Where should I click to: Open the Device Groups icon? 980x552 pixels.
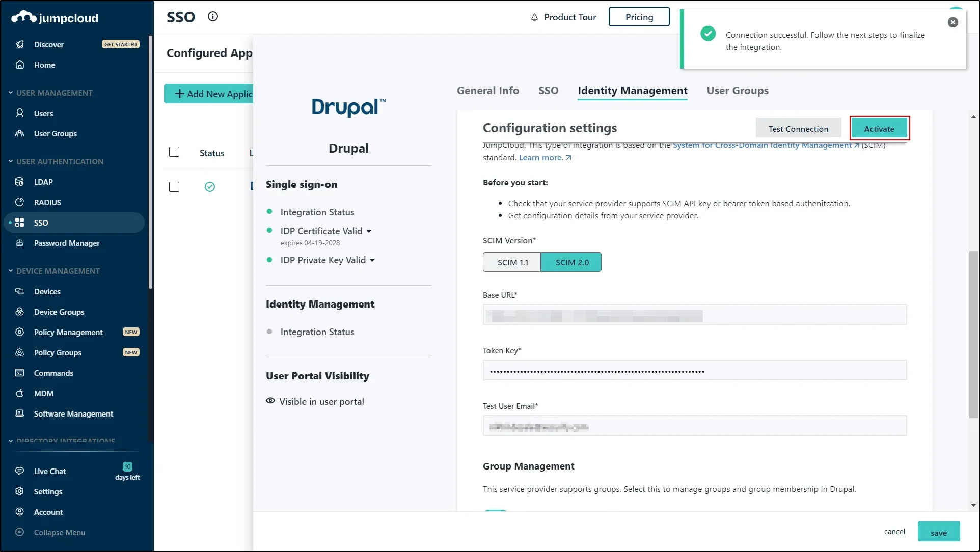20,312
